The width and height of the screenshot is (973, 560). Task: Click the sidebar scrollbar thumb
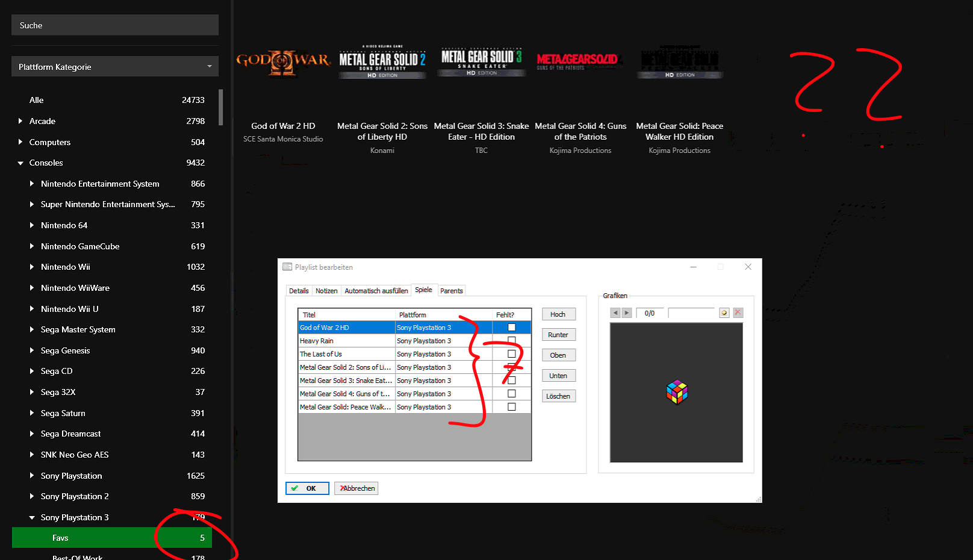pos(221,107)
